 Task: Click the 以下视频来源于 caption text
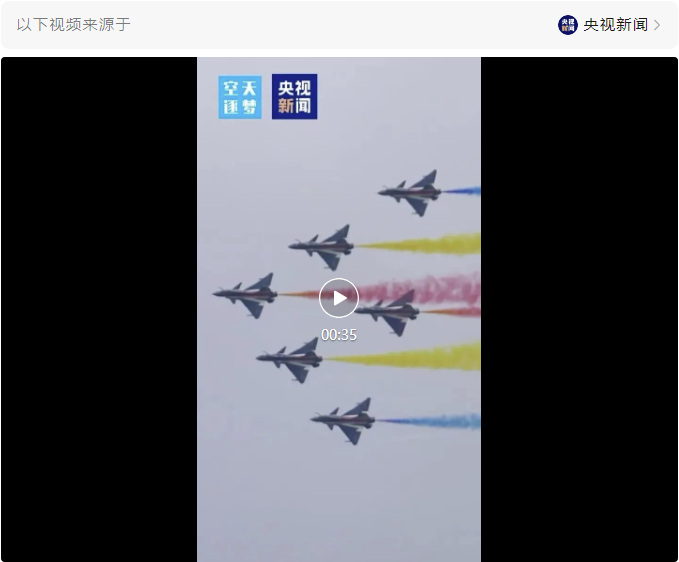[x=73, y=25]
